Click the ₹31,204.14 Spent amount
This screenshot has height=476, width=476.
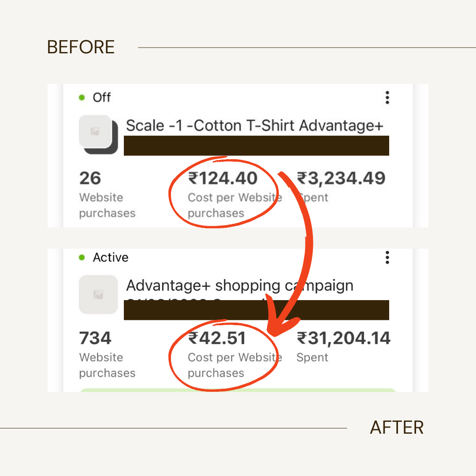pos(343,338)
